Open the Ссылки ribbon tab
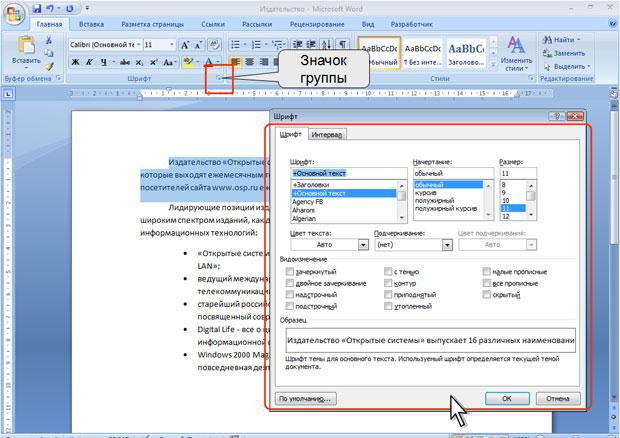 pos(213,24)
